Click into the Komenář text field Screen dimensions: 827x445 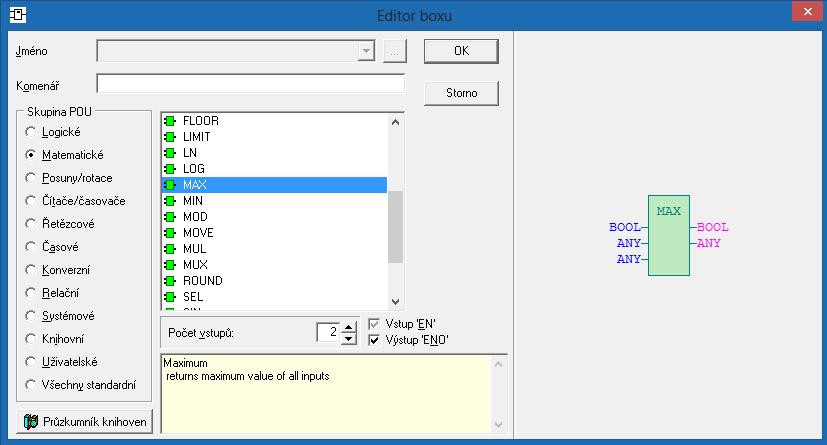251,84
